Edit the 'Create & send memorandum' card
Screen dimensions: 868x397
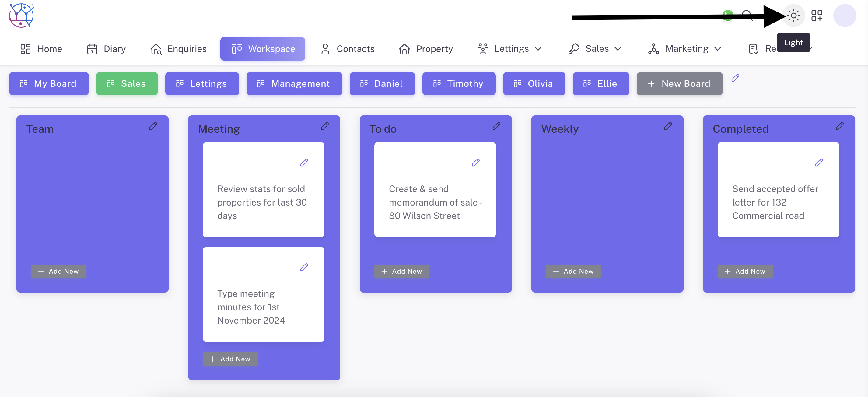pos(475,163)
